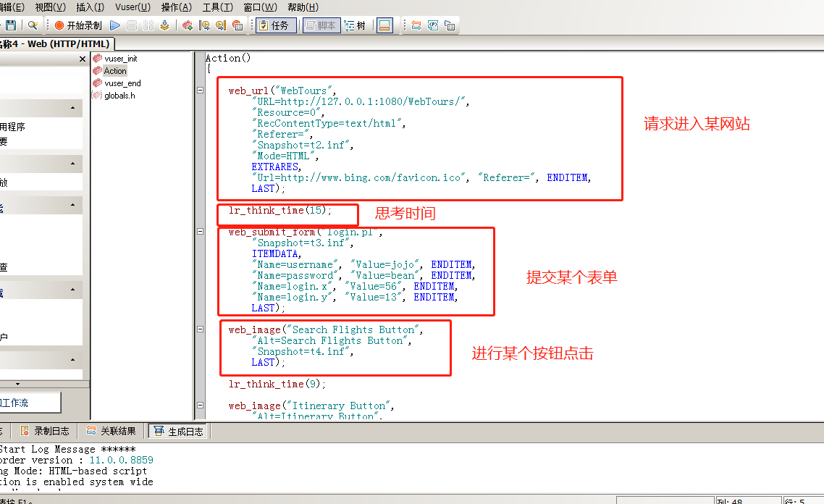The image size is (824, 504).
Task: Toggle the 任务 tasks view button
Action: (276, 25)
